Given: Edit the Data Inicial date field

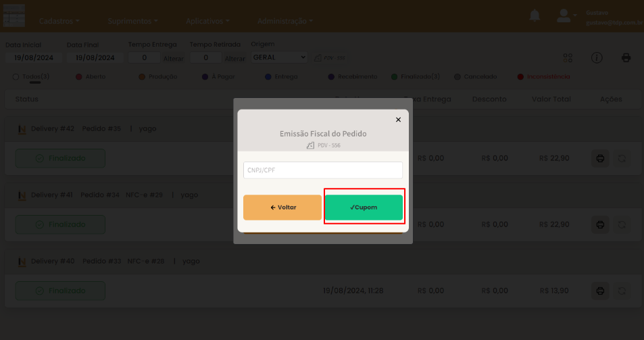Looking at the screenshot, I should coord(34,57).
